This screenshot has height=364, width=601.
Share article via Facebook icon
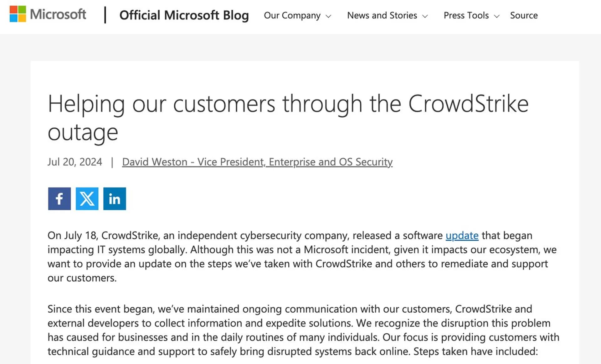[59, 199]
